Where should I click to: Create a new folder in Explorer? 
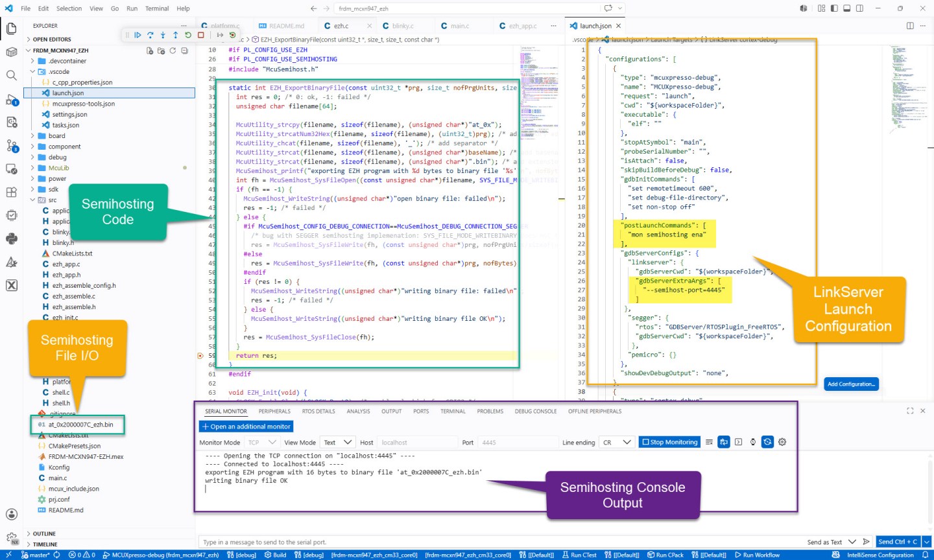[161, 51]
